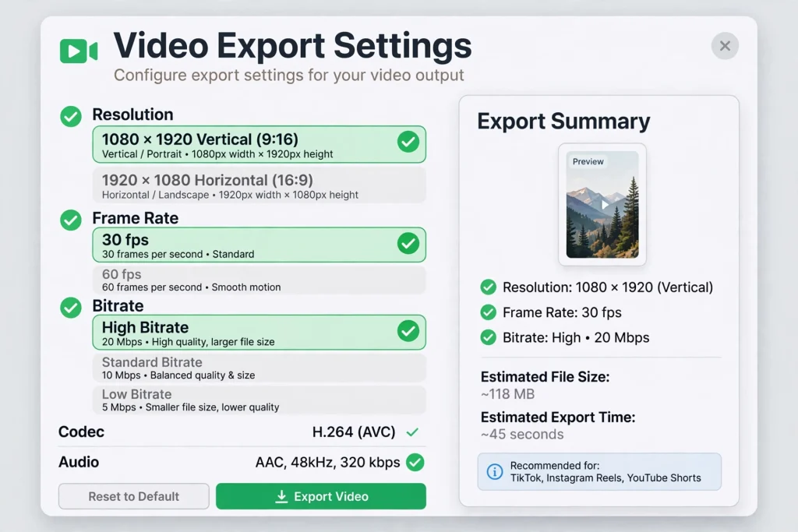Click the green check next to Bitrate heading

(x=71, y=307)
